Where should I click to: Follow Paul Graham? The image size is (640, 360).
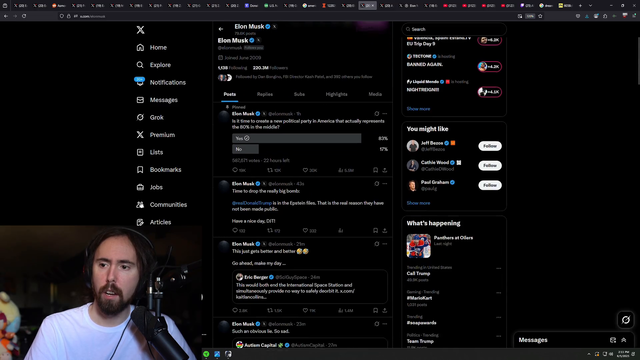(490, 185)
